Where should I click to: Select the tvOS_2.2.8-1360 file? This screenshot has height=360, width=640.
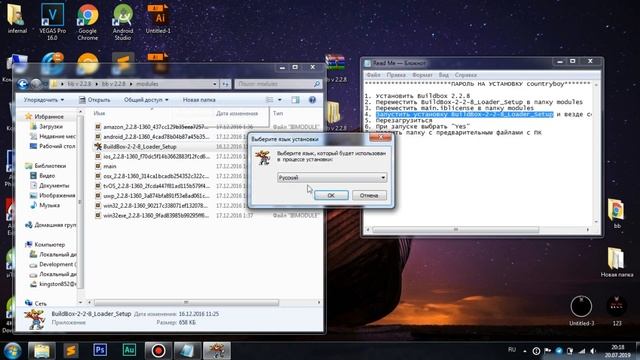tap(155, 186)
